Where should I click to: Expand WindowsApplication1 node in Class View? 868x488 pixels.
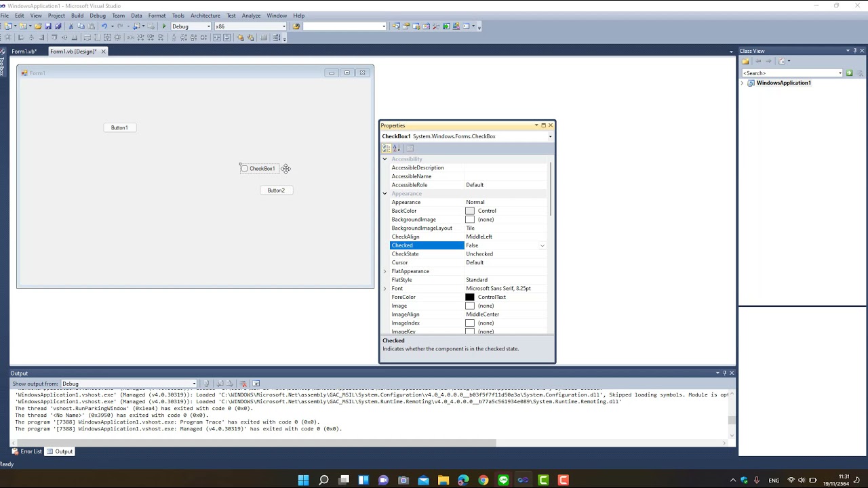(742, 83)
